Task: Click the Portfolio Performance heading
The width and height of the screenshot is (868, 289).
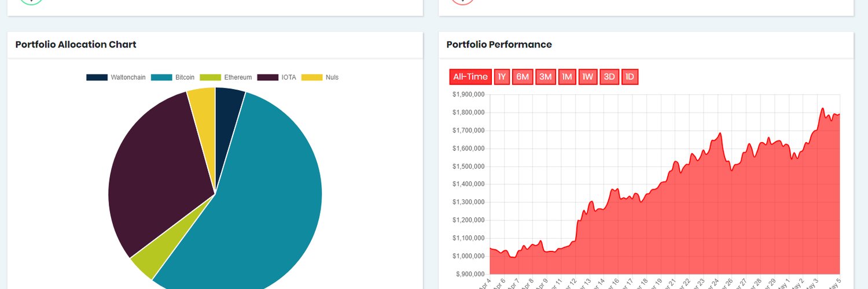Action: tap(499, 45)
